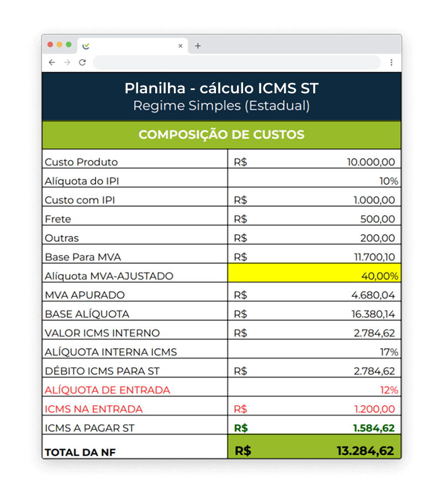Viewport: 443px width, 504px height.
Task: Click the value 1.000,00
Action: pyautogui.click(x=374, y=200)
